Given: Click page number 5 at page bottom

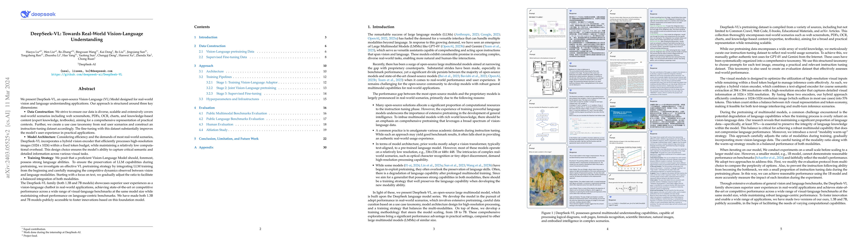Looking at the screenshot, I should click(781, 229).
